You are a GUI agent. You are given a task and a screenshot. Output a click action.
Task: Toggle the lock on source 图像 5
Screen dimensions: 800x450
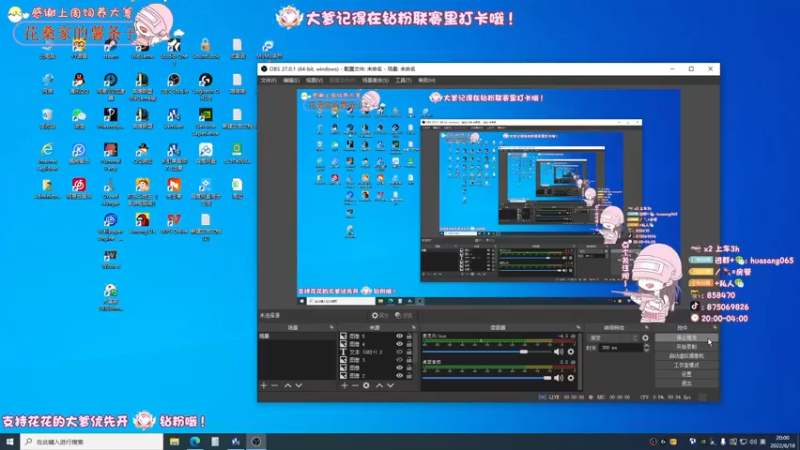tap(409, 336)
